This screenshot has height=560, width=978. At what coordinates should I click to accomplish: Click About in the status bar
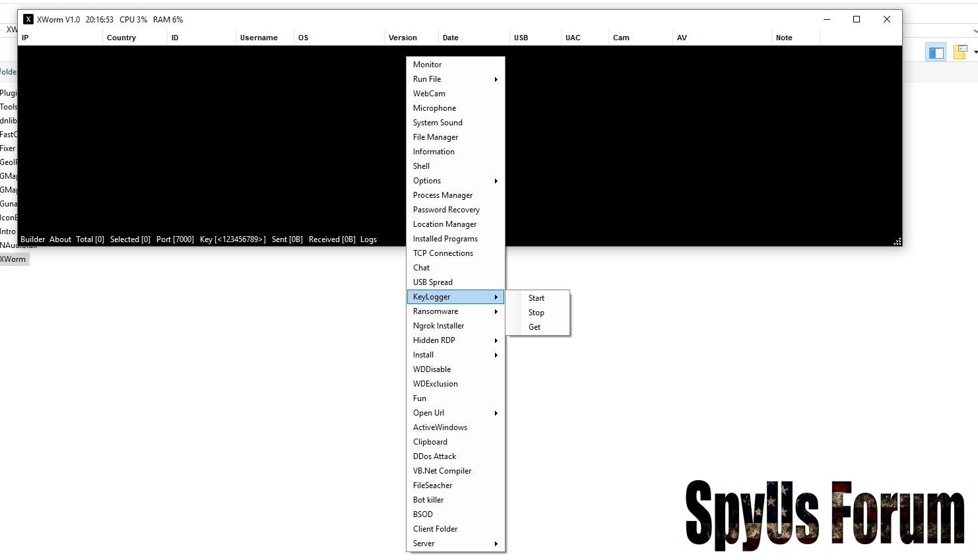[x=60, y=239]
